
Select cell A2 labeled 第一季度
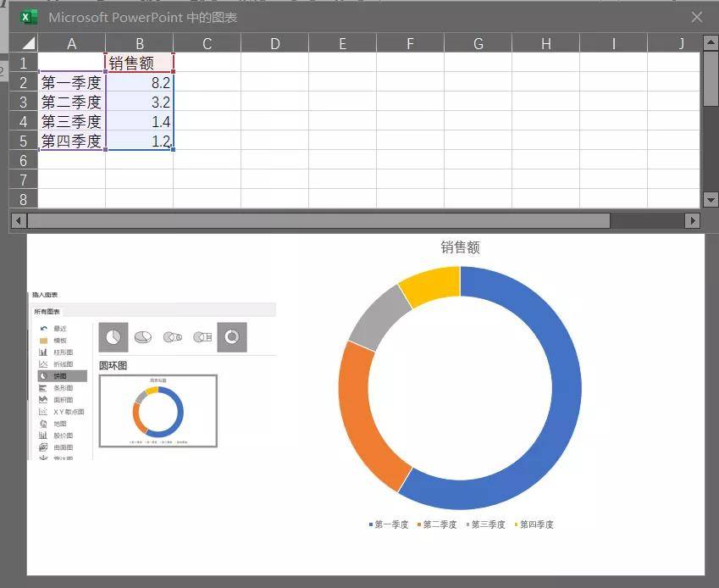[71, 82]
